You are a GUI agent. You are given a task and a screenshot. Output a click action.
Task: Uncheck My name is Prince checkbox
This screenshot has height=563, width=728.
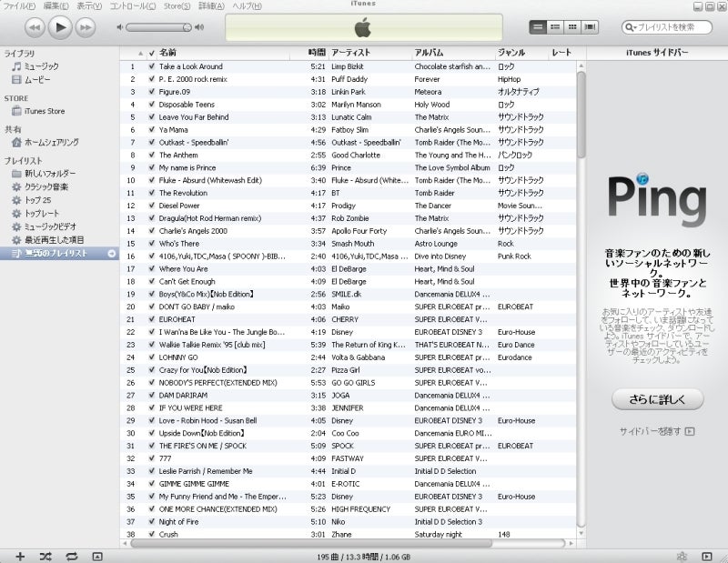pos(151,167)
